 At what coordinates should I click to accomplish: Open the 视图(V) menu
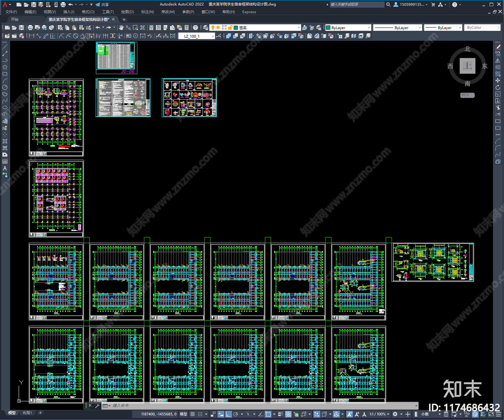point(50,12)
